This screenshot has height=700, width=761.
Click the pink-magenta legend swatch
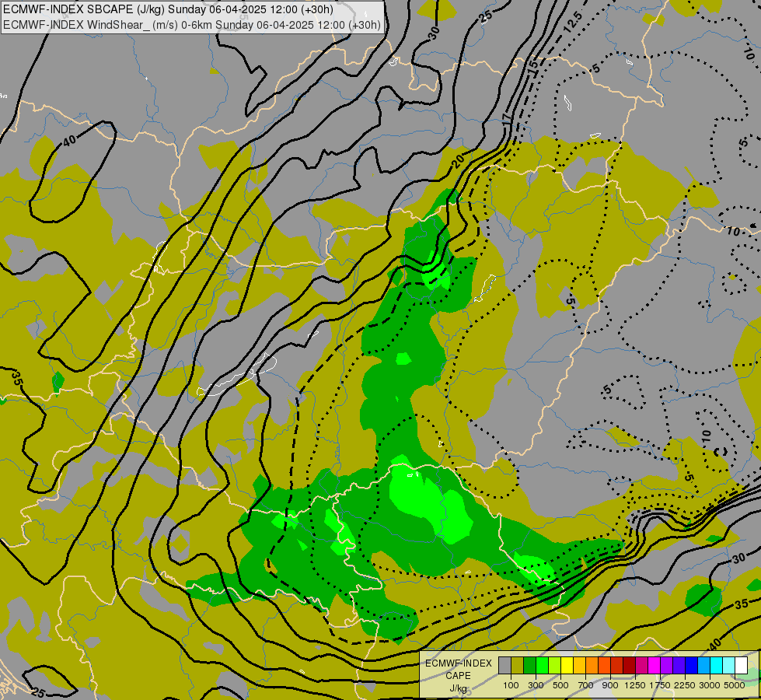pyautogui.click(x=641, y=665)
